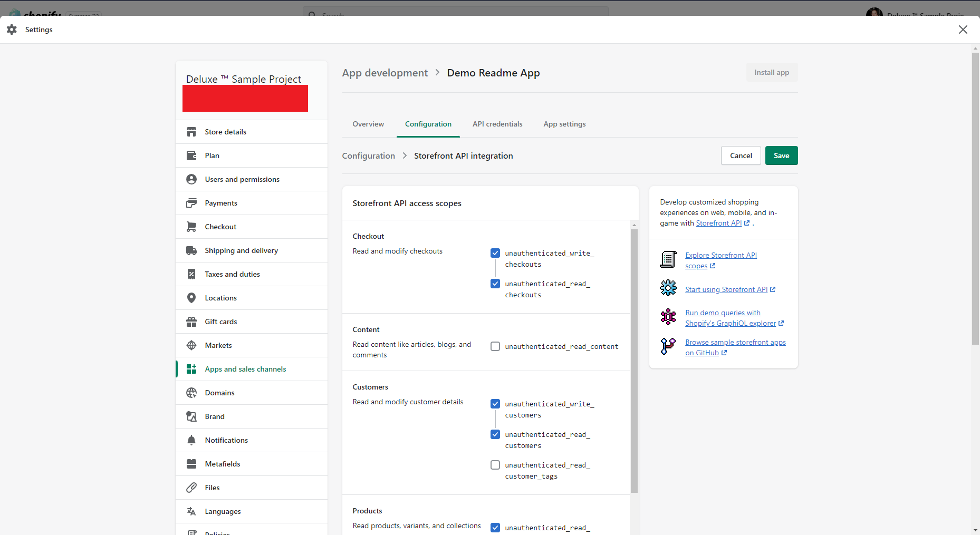
Task: Click the Deluxe Sample Project store name
Action: pyautogui.click(x=244, y=79)
